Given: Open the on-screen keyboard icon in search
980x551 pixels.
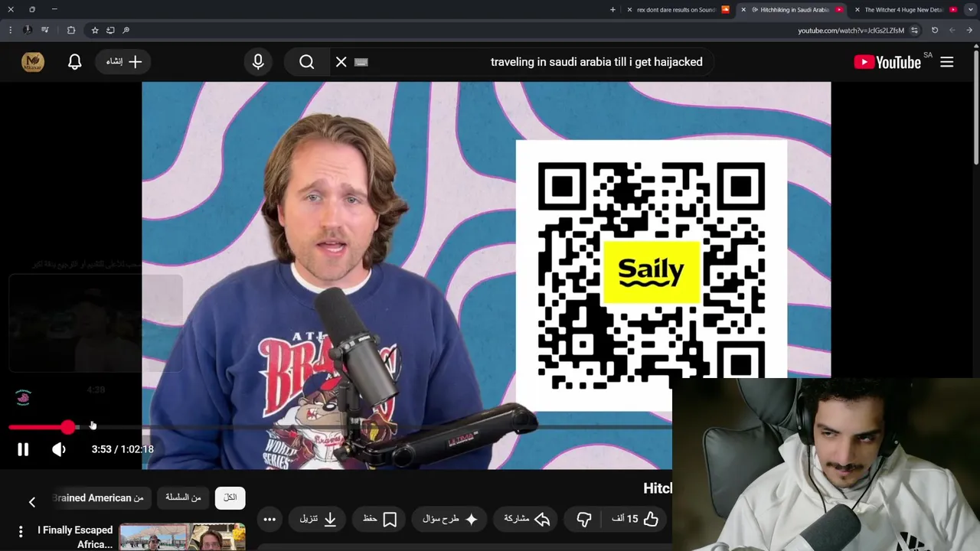Looking at the screenshot, I should pyautogui.click(x=361, y=62).
